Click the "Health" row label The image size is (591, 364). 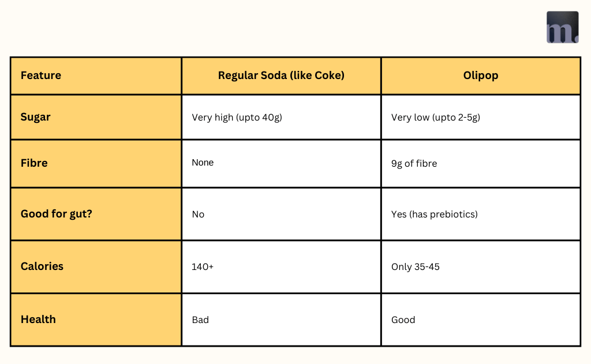38,320
